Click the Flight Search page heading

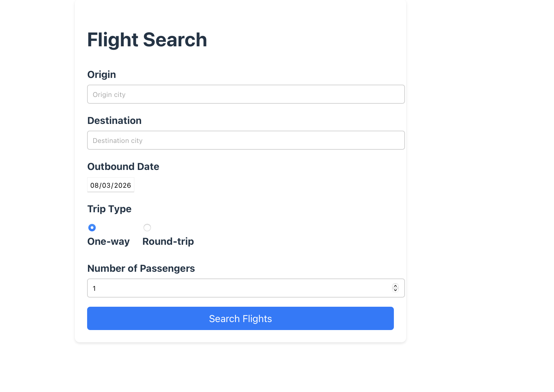[x=147, y=40]
